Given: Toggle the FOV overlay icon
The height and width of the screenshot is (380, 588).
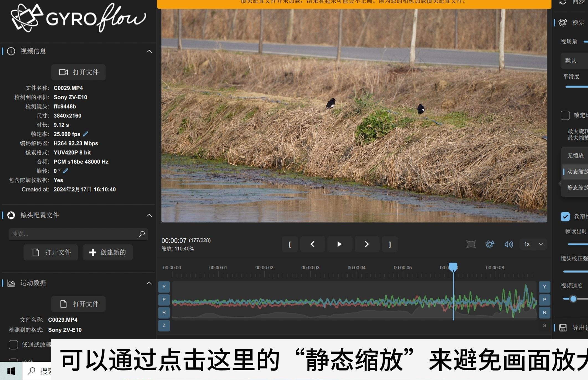Looking at the screenshot, I should click(x=471, y=244).
